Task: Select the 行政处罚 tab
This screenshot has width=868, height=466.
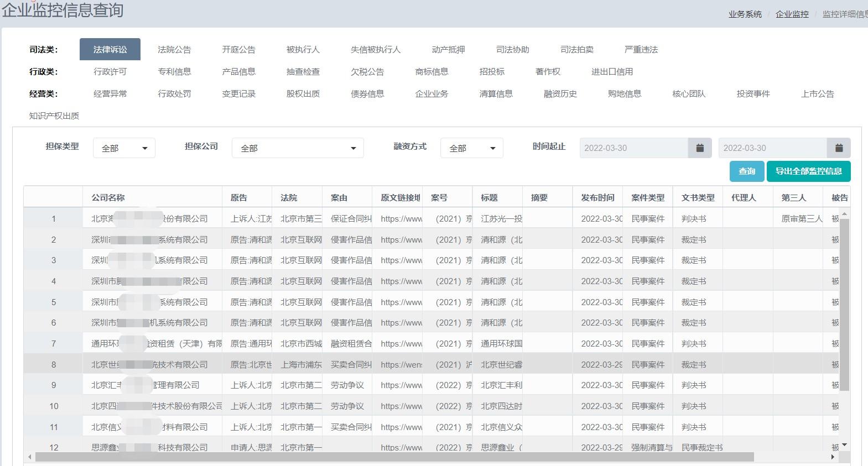Action: click(x=174, y=94)
